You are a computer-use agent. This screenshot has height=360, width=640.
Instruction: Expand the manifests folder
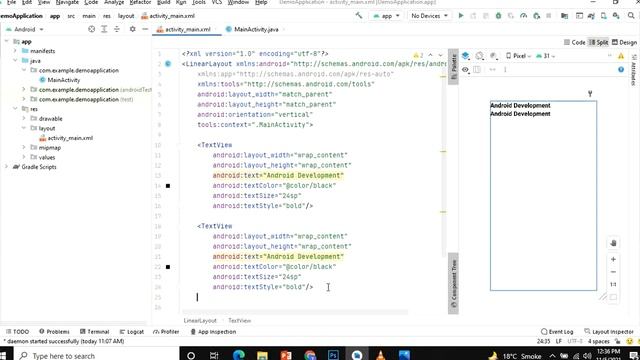tap(16, 51)
